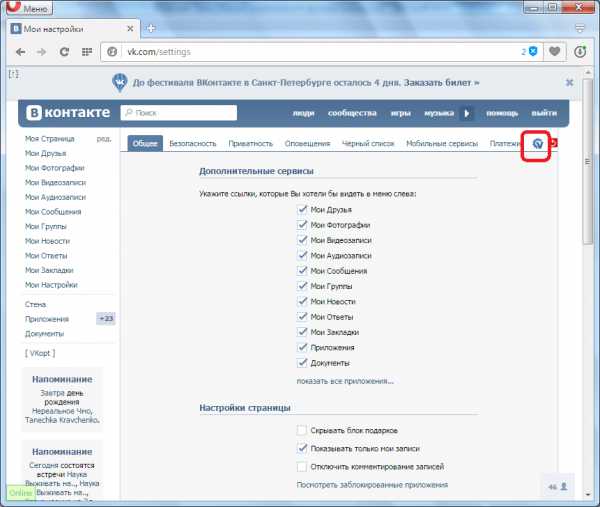Open the downloads icon in the toolbar
The height and width of the screenshot is (507, 600).
click(580, 52)
